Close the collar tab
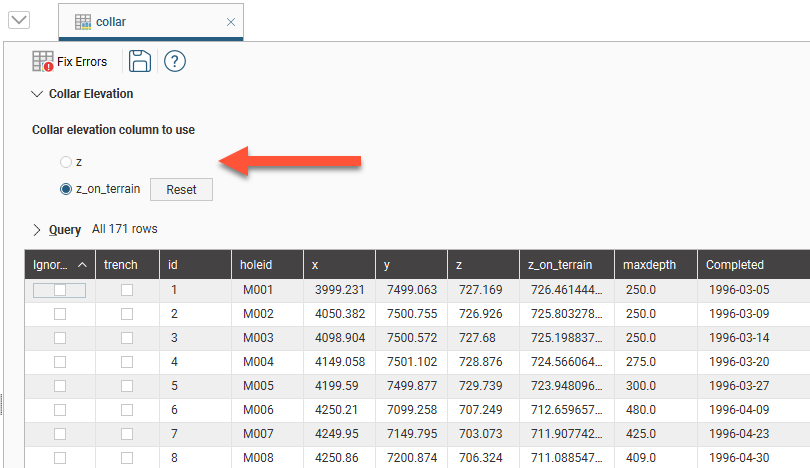The width and height of the screenshot is (810, 468). (231, 21)
